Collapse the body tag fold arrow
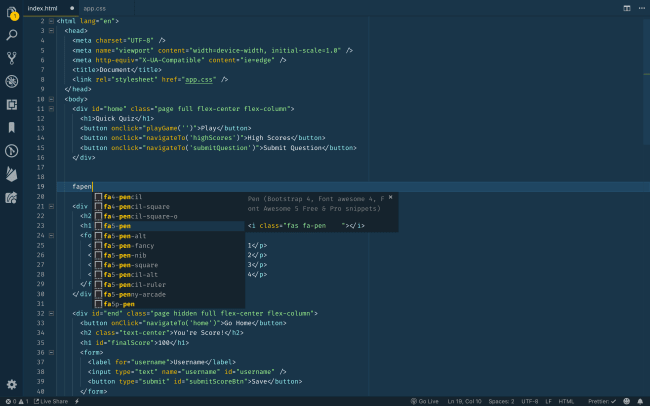The image size is (650, 406). pyautogui.click(x=51, y=99)
